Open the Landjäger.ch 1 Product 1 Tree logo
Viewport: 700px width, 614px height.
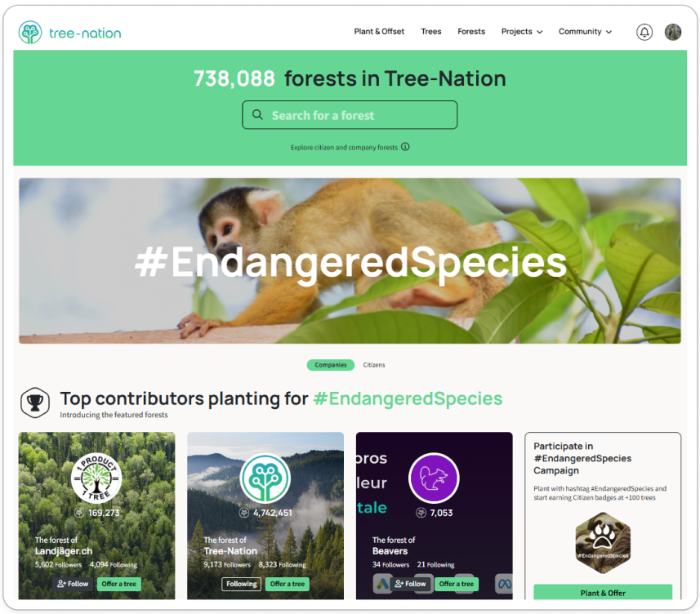(96, 478)
